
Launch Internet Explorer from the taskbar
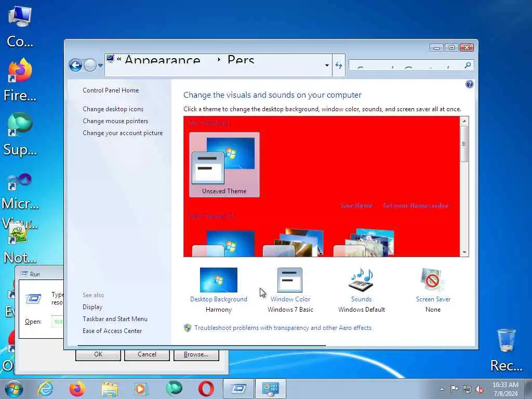(x=45, y=389)
